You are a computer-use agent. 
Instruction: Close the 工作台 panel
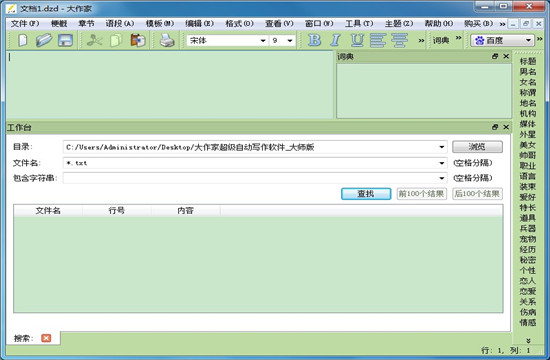coord(506,127)
